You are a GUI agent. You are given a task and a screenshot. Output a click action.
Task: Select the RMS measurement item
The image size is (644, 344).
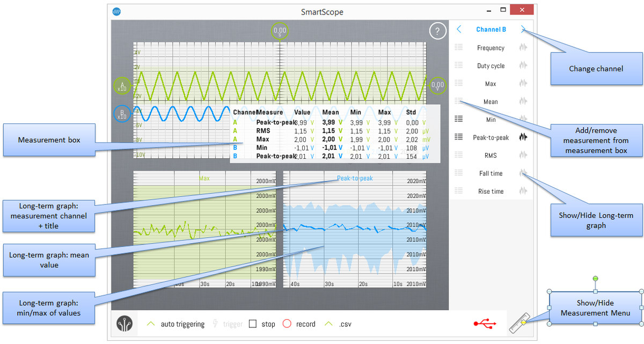(x=491, y=155)
